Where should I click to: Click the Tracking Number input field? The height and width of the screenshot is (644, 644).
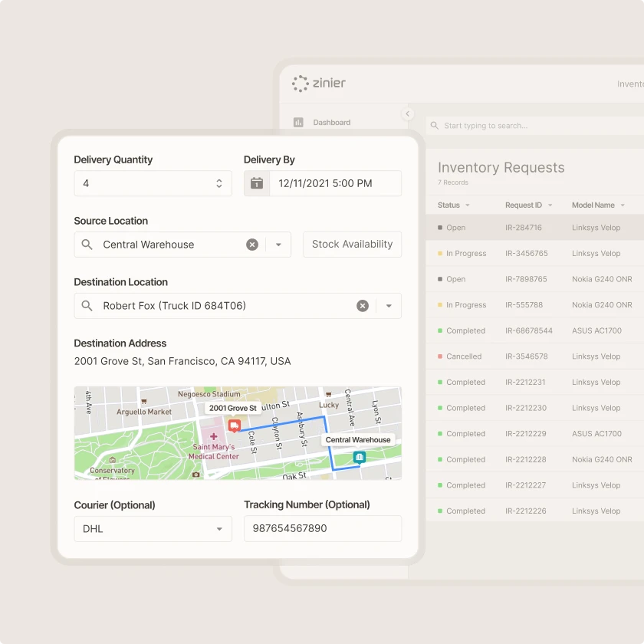click(323, 528)
